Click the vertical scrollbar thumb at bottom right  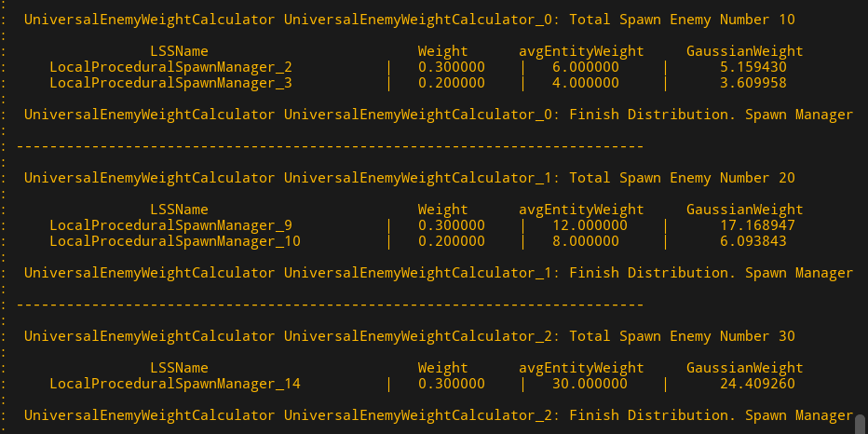tap(861, 422)
